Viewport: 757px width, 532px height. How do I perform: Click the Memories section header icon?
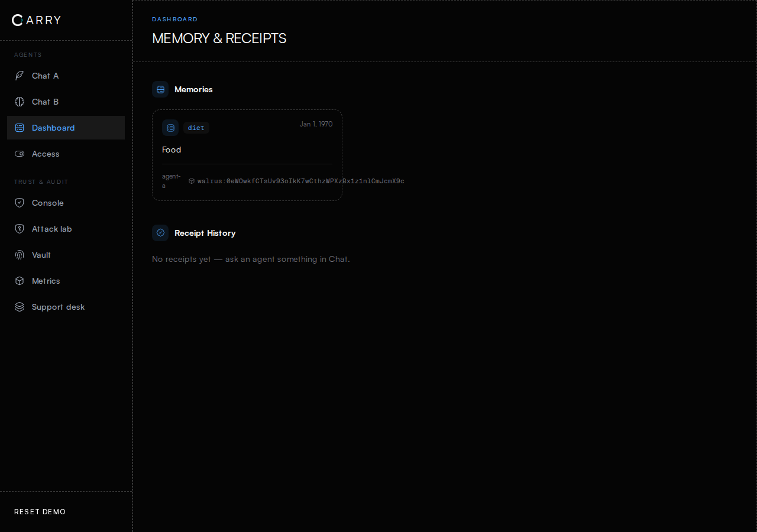point(160,89)
